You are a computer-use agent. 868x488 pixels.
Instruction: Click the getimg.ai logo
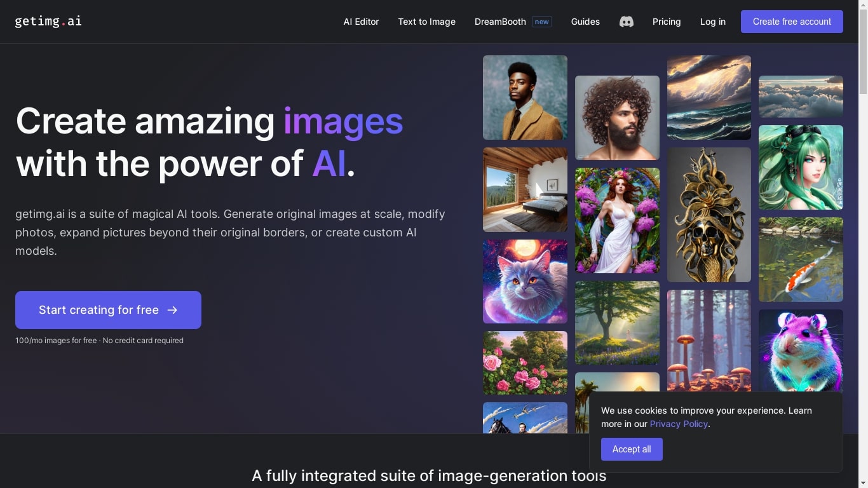click(x=48, y=21)
